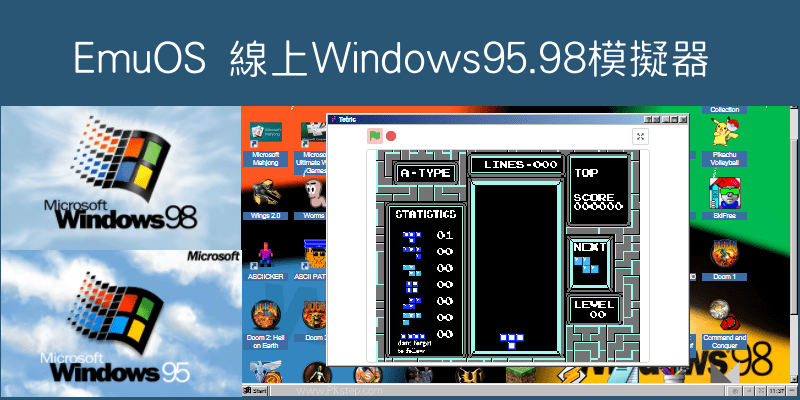Launch Pikachu Volleyball desktop icon

[x=724, y=141]
